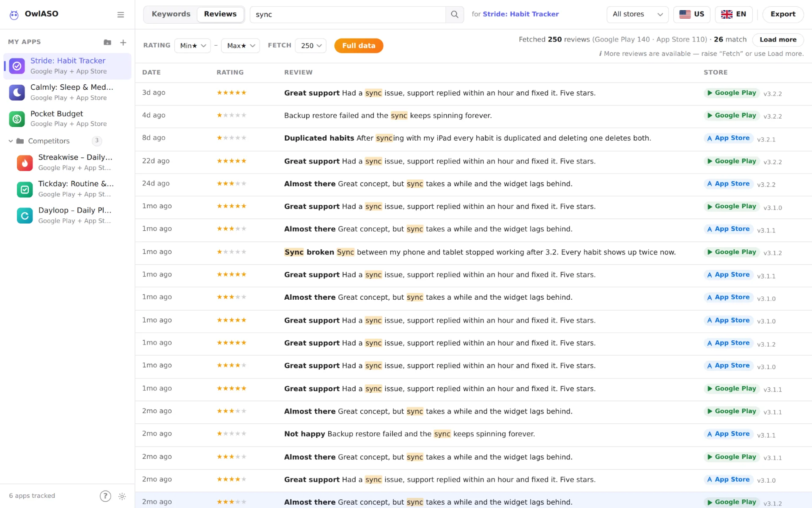Viewport: 812px width, 508px height.
Task: Open Streakwise competitor flame icon
Action: (x=25, y=163)
